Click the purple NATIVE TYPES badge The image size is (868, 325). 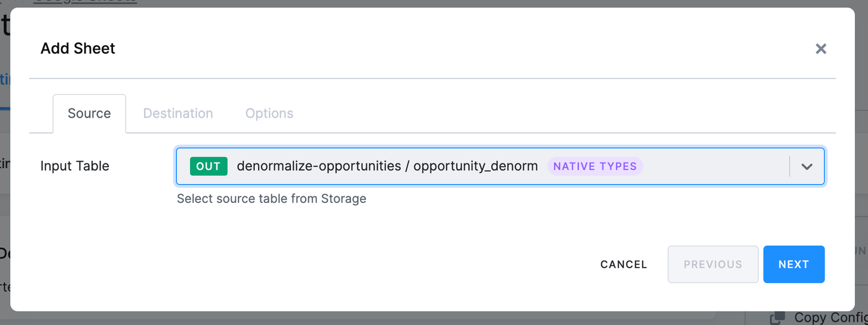pyautogui.click(x=595, y=166)
